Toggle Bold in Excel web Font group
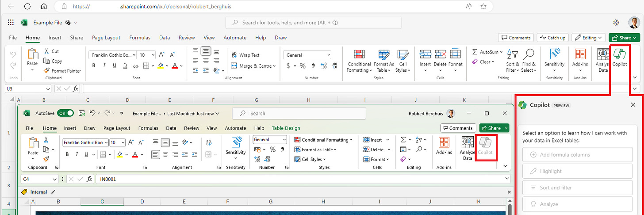 click(94, 65)
